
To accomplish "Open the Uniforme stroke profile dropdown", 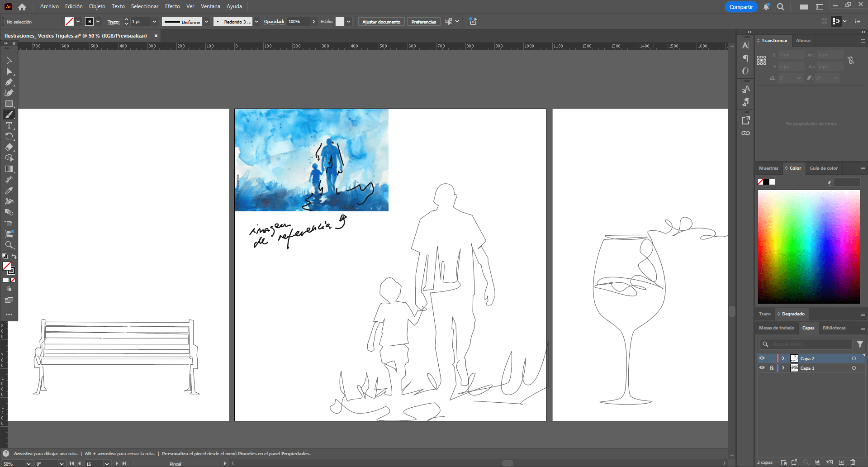I will click(x=207, y=22).
